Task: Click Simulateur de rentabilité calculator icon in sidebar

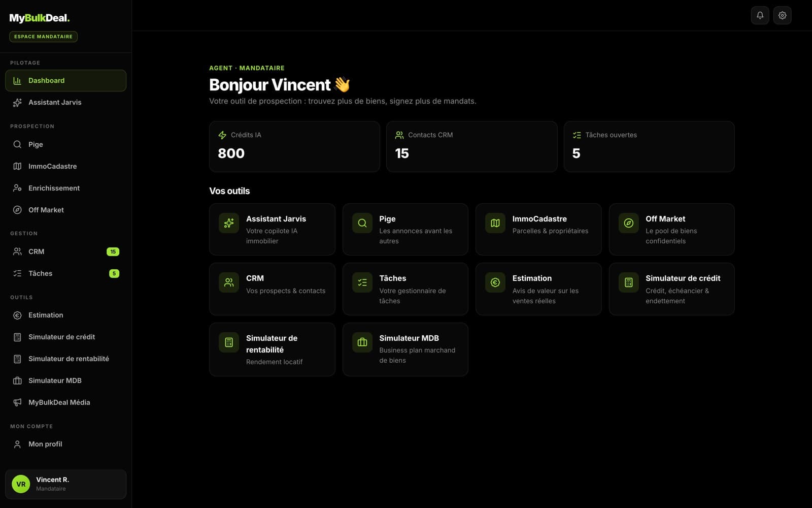Action: coord(17,359)
